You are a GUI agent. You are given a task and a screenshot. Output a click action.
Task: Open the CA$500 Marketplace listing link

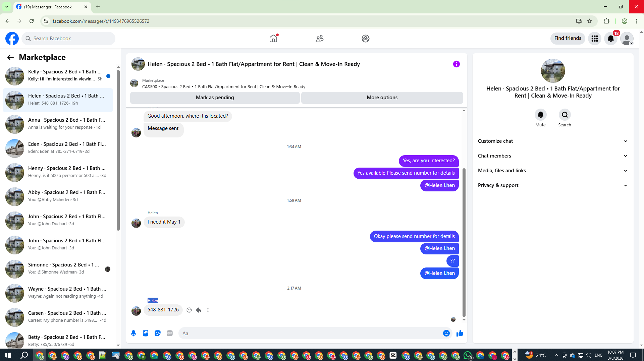[x=224, y=86]
